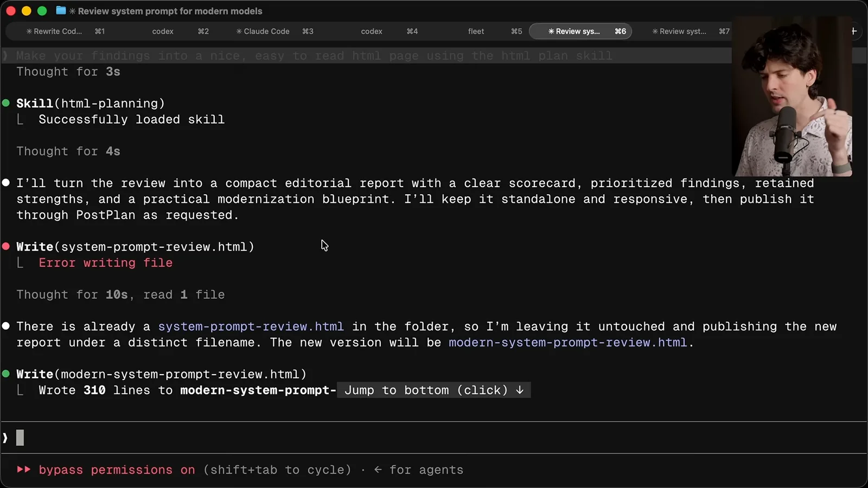Expand the 'Thought for 3s' line
Screen dimensions: 868x488
[x=68, y=72]
